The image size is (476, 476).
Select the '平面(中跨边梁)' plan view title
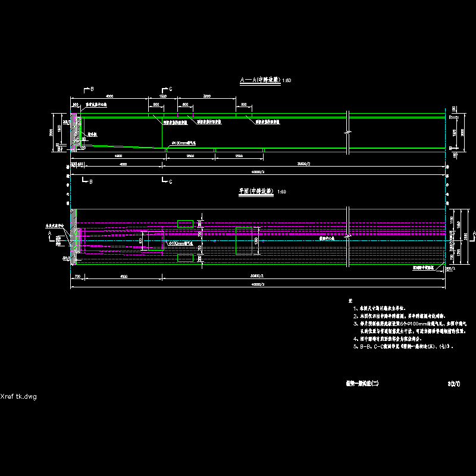256,191
